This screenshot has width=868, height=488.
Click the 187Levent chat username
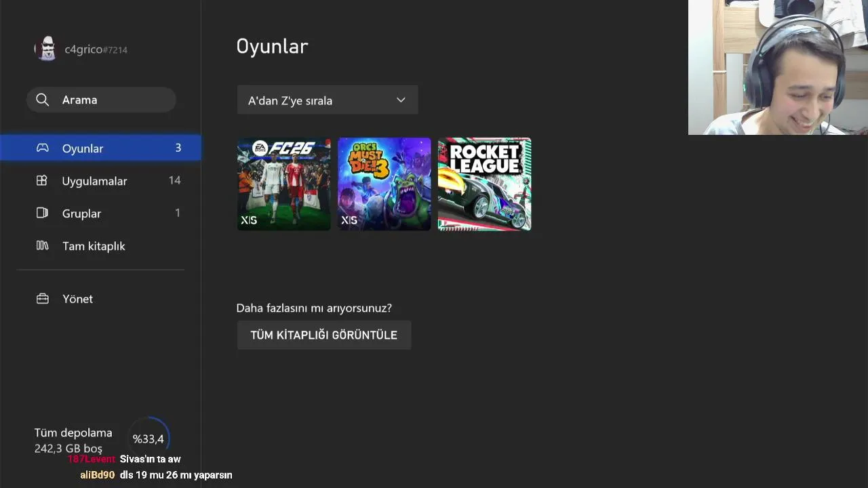[92, 459]
